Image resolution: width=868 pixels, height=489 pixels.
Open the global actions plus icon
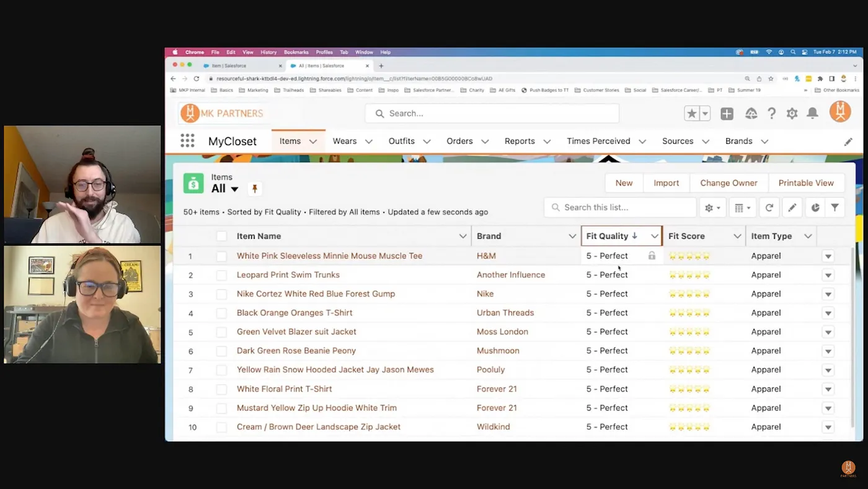point(727,114)
